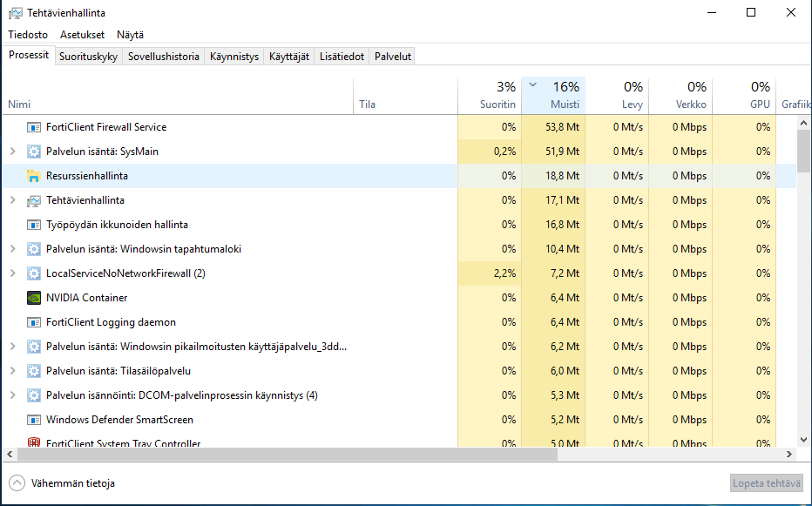Select FortiClient Logging daemon process name

pyautogui.click(x=111, y=322)
